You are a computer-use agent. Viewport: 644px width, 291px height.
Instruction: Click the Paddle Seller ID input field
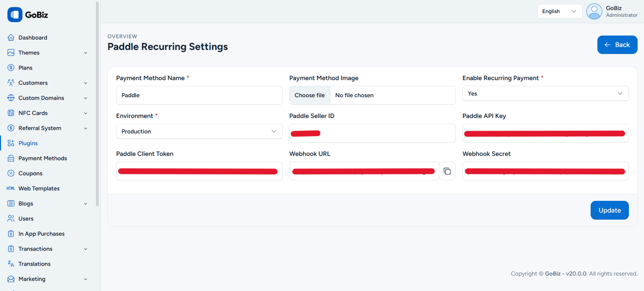pyautogui.click(x=372, y=133)
